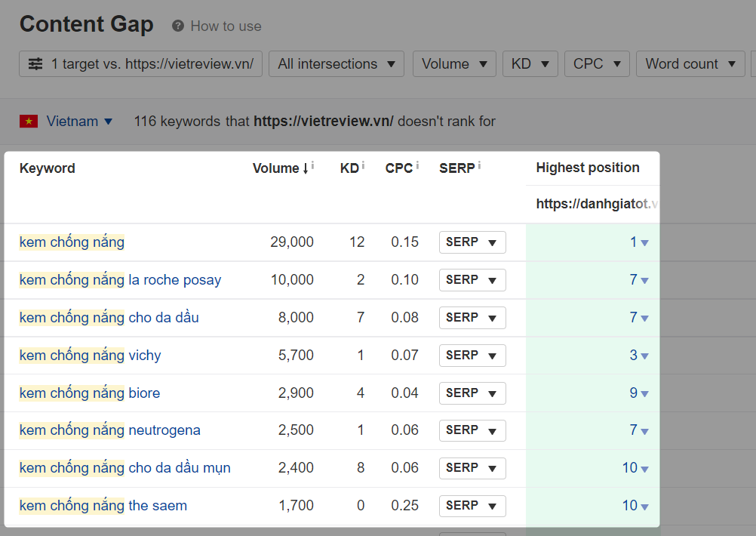Click the KD value 12
Image resolution: width=756 pixels, height=536 pixels.
(x=357, y=242)
